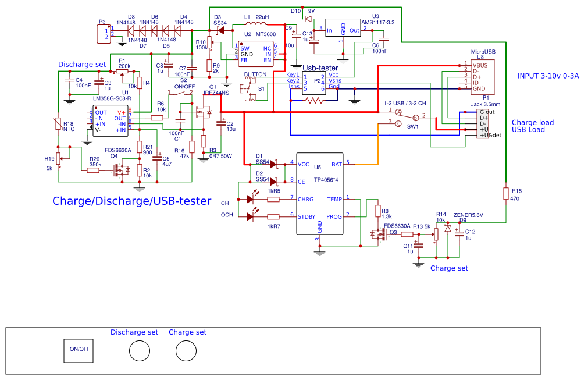Toggle the ON/OFF switch in the panel
The width and height of the screenshot is (588, 380).
(78, 350)
